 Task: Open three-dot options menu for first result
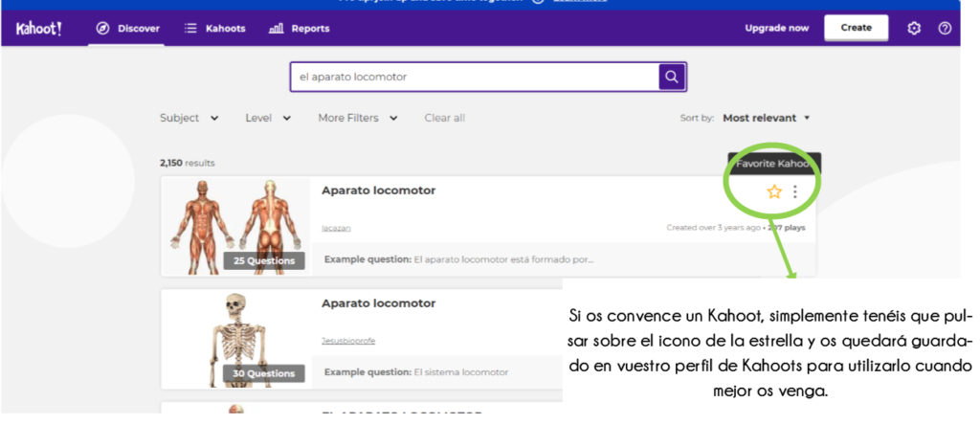[795, 192]
